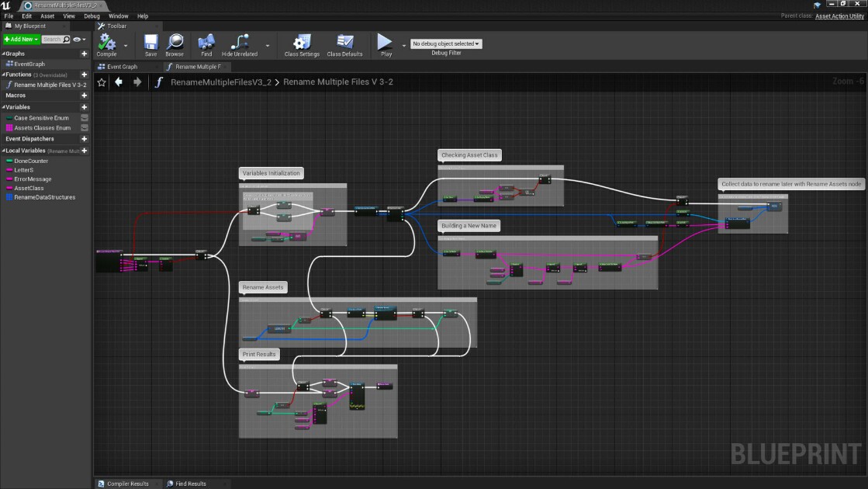This screenshot has width=868, height=489.
Task: Select the DoneCounter local variable
Action: point(31,161)
